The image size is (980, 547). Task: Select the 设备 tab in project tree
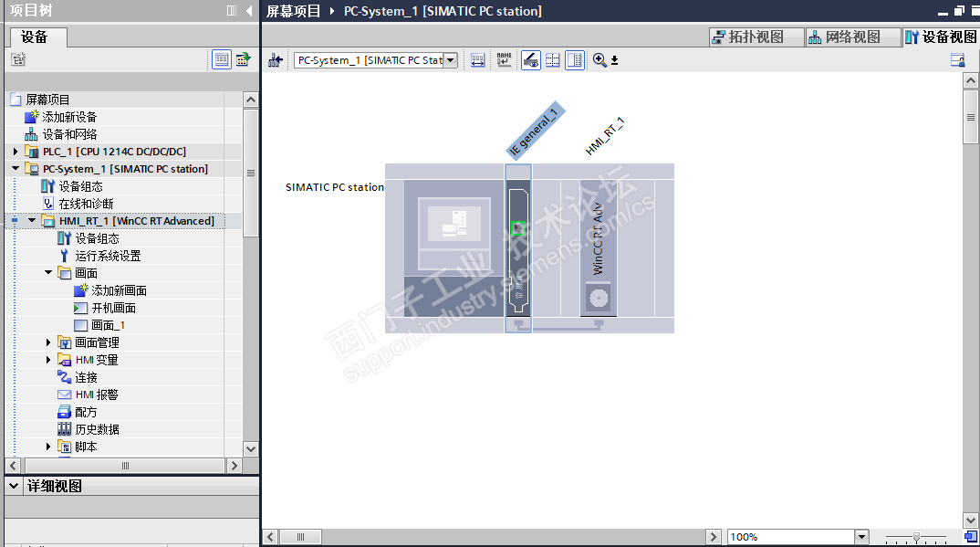tap(38, 37)
